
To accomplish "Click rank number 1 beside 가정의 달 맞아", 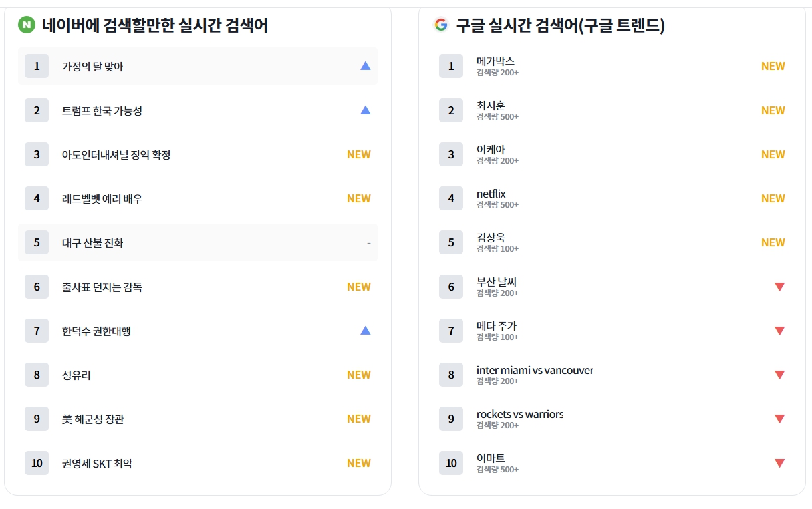I will point(37,66).
